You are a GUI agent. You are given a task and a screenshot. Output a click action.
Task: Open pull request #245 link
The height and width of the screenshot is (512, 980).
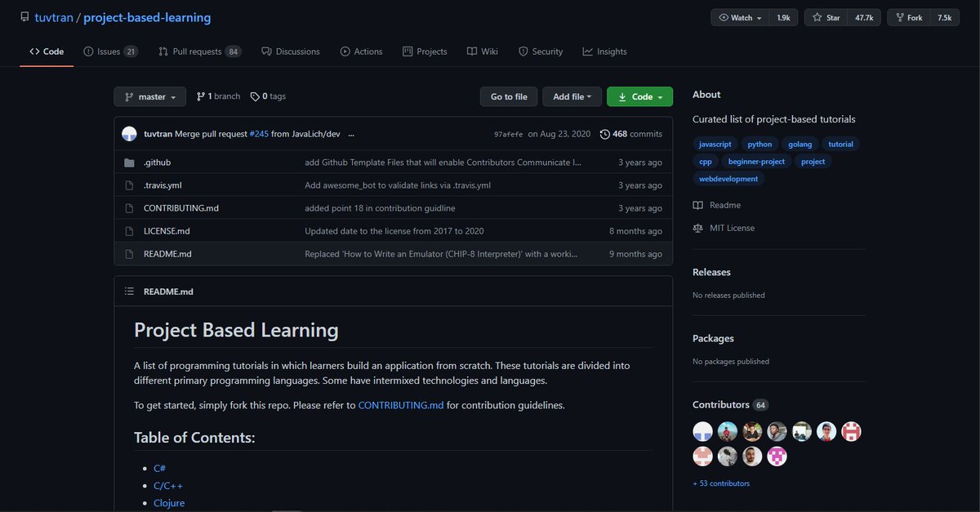coord(259,134)
